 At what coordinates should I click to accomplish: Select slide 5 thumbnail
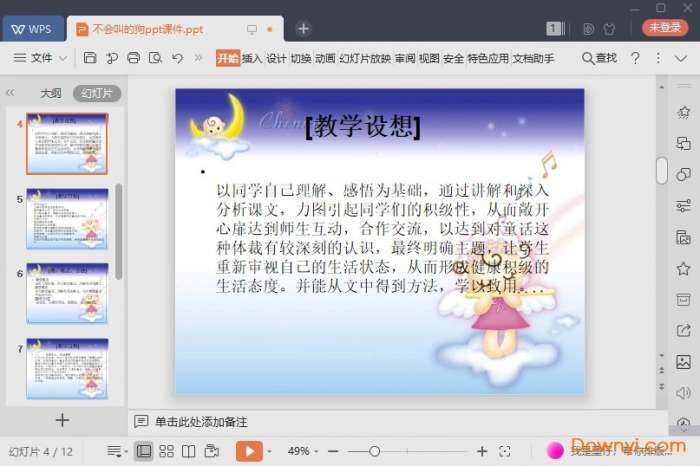67,218
